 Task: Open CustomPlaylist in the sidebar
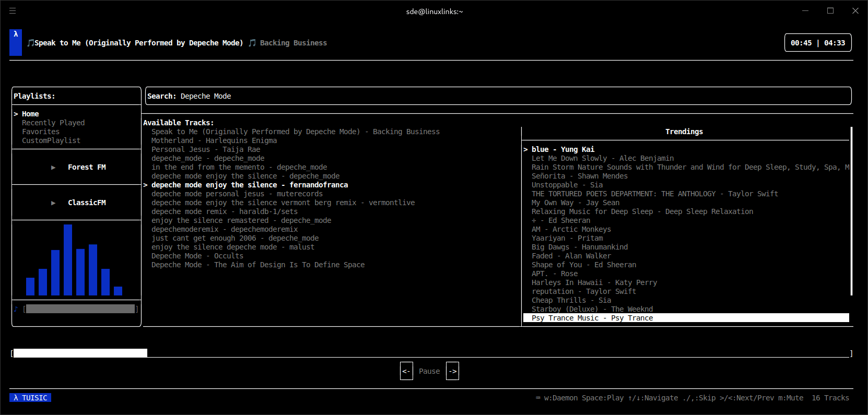(51, 140)
